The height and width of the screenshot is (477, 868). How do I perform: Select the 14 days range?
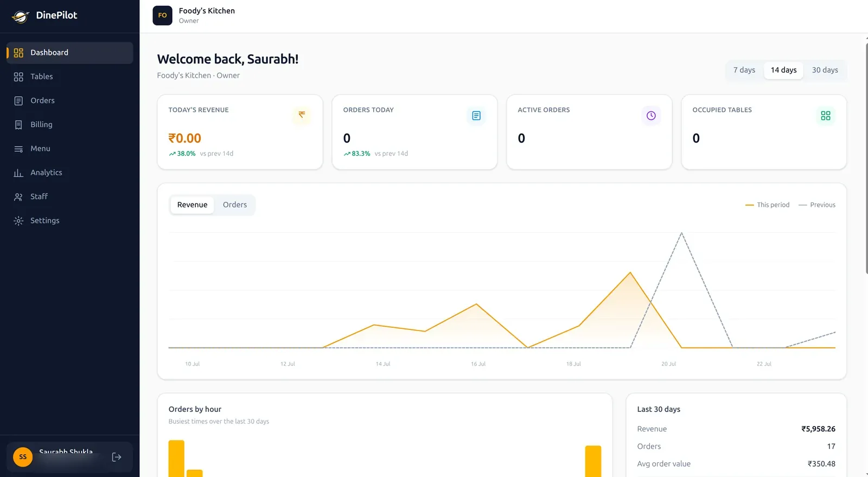[783, 70]
